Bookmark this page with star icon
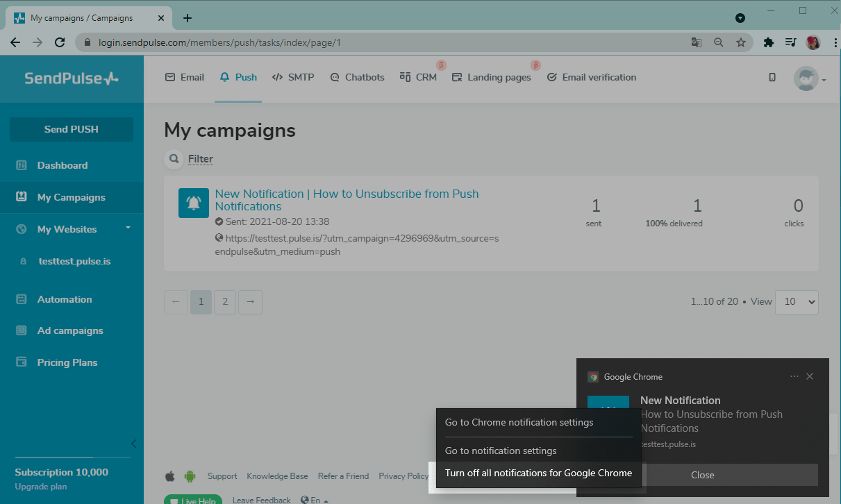Viewport: 841px width, 504px height. 741,42
